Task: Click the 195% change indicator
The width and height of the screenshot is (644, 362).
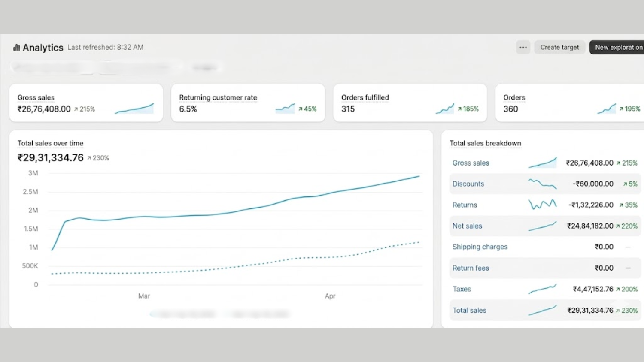Action: pos(630,109)
